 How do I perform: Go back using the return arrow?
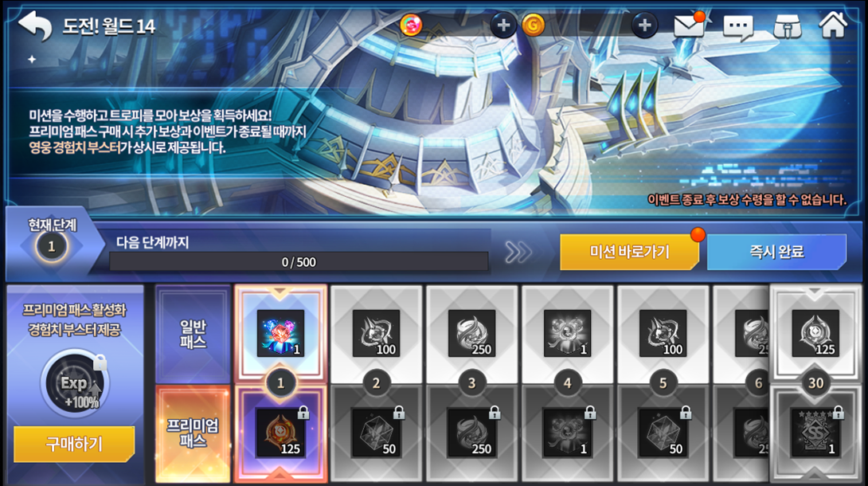34,25
